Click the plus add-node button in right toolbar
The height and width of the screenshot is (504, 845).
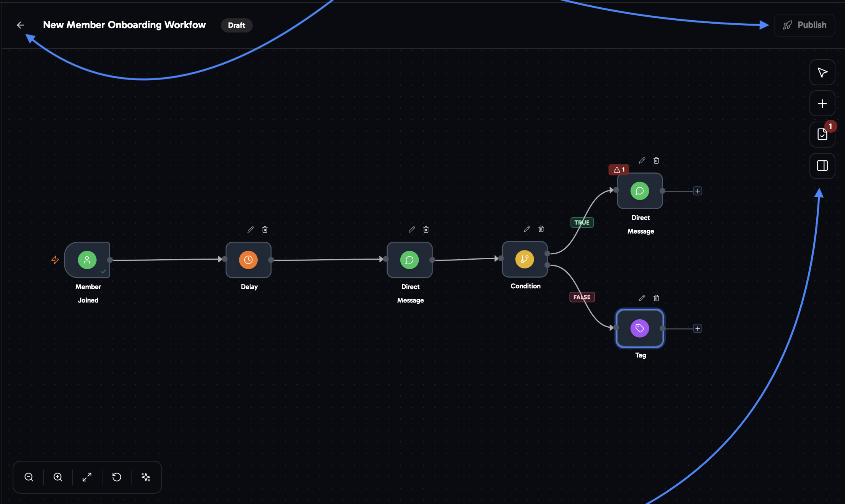click(822, 104)
